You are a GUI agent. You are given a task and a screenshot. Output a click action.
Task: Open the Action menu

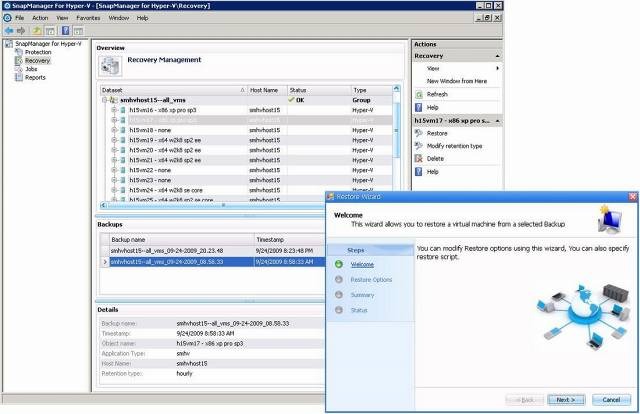point(40,18)
